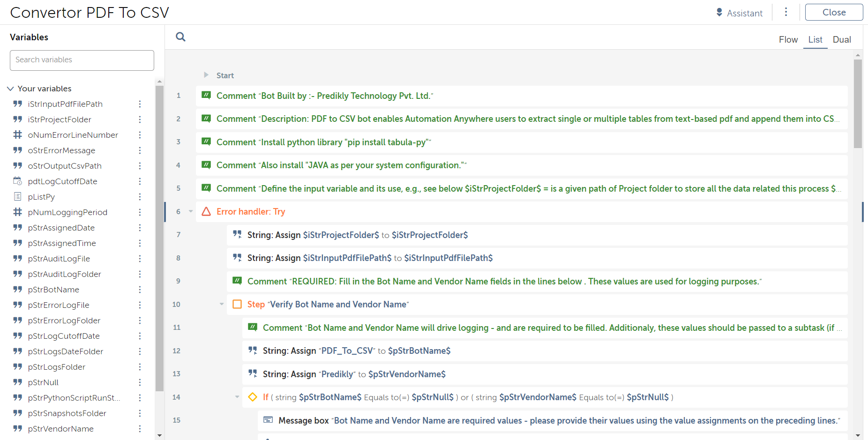Click the list icon beside pListPy
The height and width of the screenshot is (440, 868).
(x=17, y=197)
